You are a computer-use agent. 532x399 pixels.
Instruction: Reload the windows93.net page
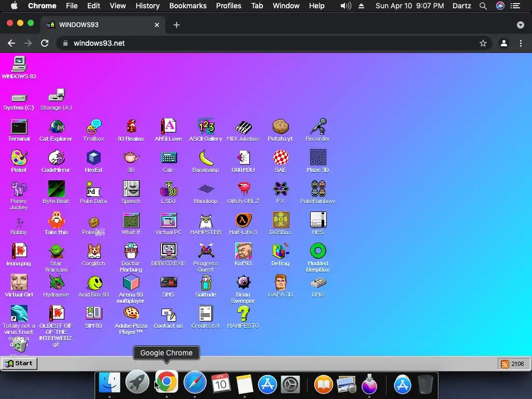(x=45, y=43)
